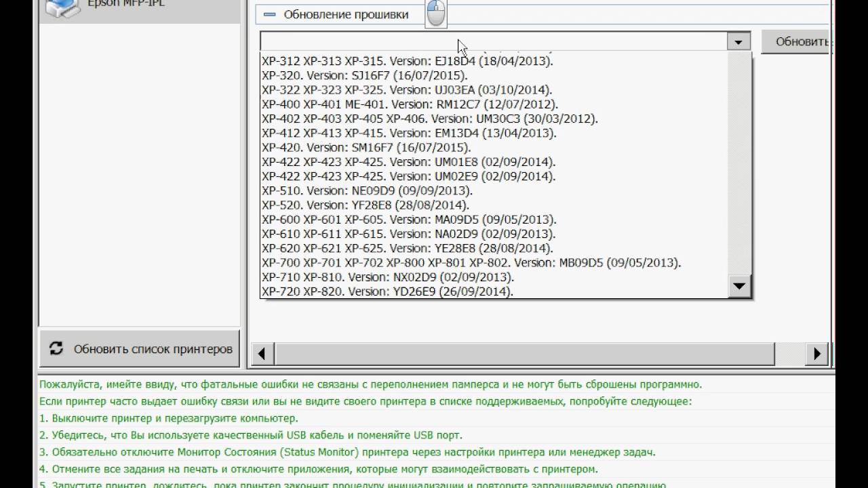The width and height of the screenshot is (868, 488).
Task: Click the refresh icon in printer list button
Action: coord(56,348)
